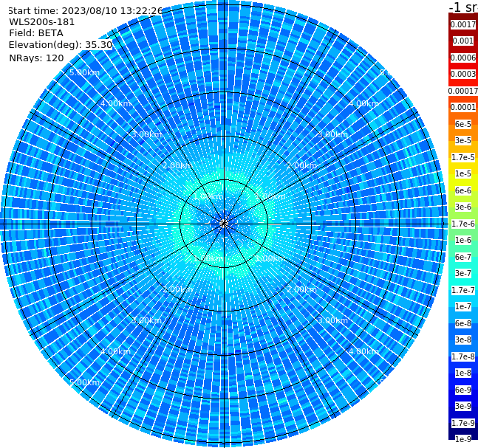Screen dimensions: 478x448
Task: Click the 0.0003 colorbar tick value
Action: pyautogui.click(x=463, y=74)
